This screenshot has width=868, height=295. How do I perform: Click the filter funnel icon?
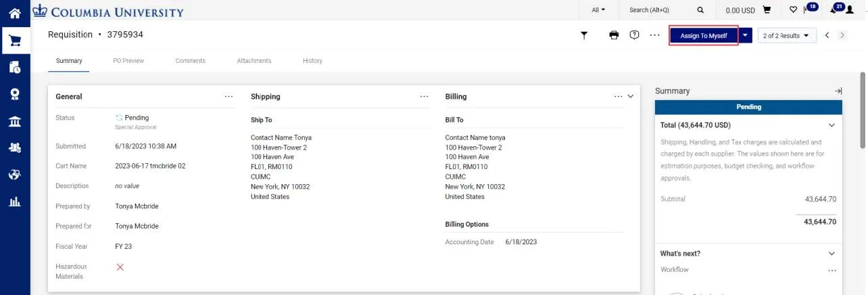(584, 35)
